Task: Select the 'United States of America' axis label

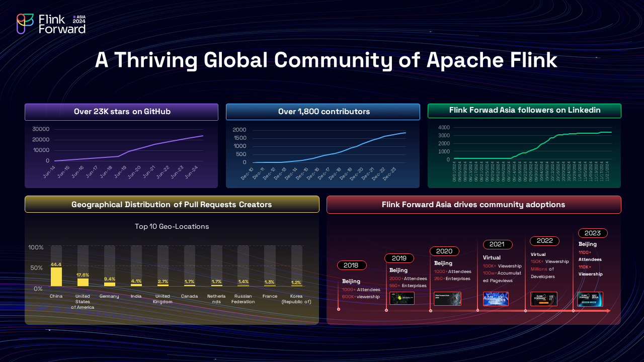Action: [83, 302]
